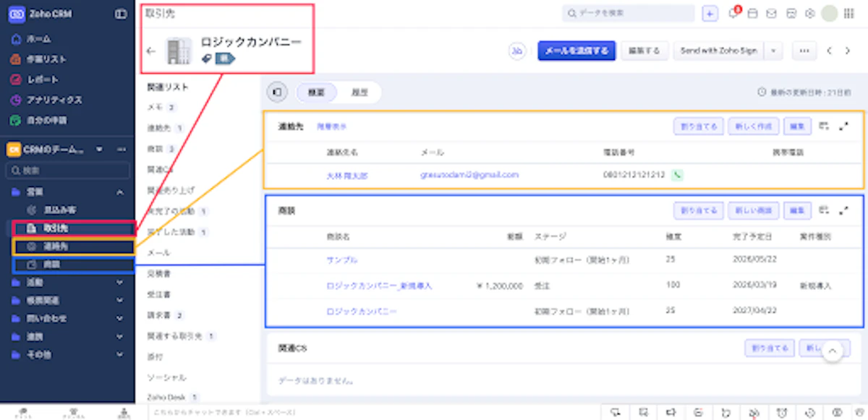Click the 編集する button
The height and width of the screenshot is (420, 868).
pos(644,51)
